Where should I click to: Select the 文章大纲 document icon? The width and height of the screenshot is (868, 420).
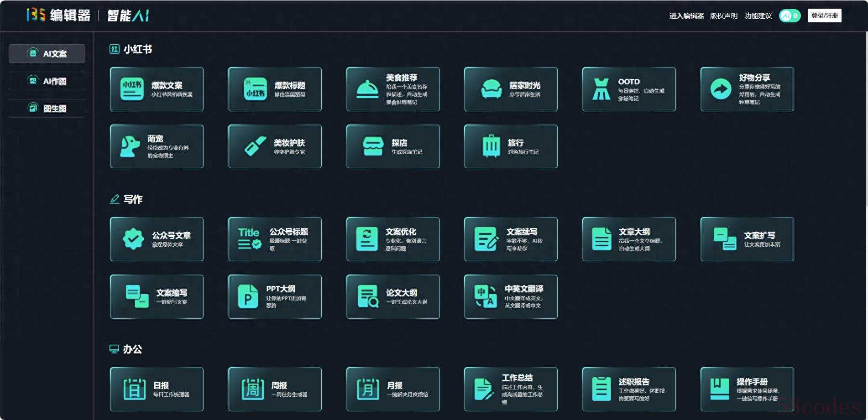tap(601, 239)
